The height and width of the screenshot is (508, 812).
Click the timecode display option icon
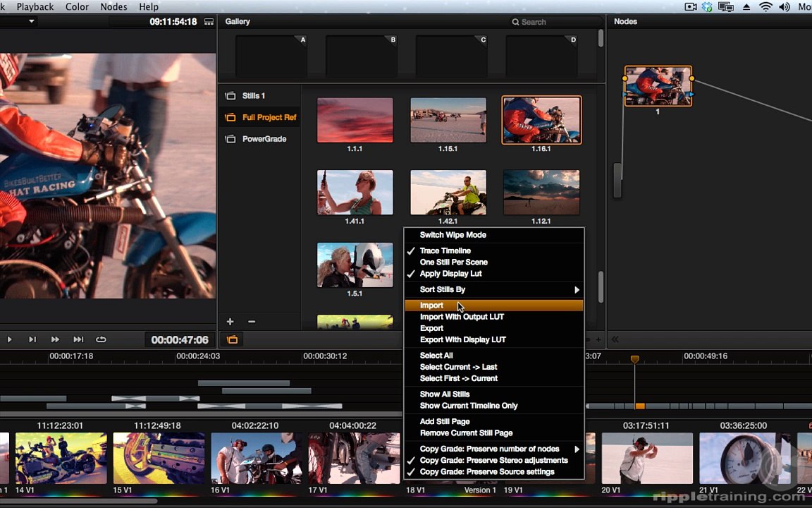point(209,22)
